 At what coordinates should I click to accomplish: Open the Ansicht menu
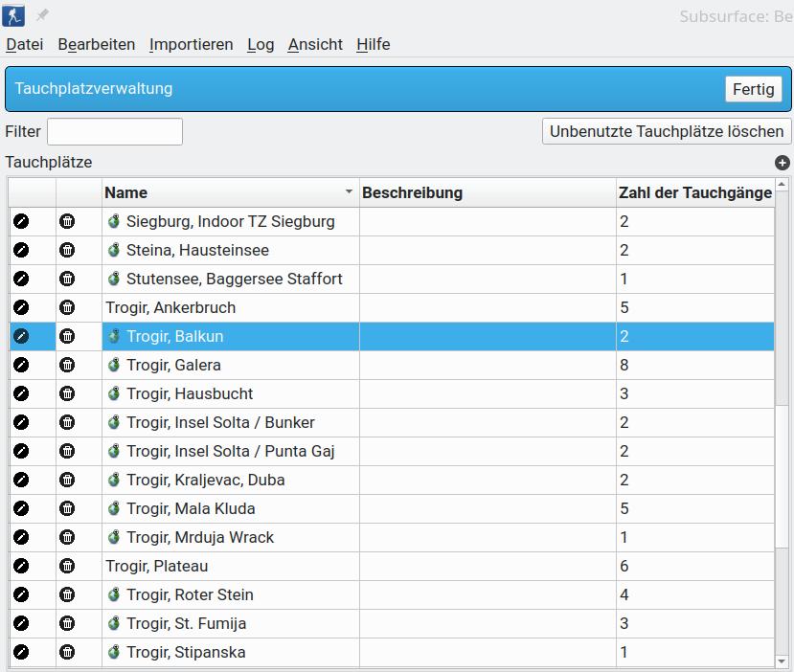coord(315,45)
